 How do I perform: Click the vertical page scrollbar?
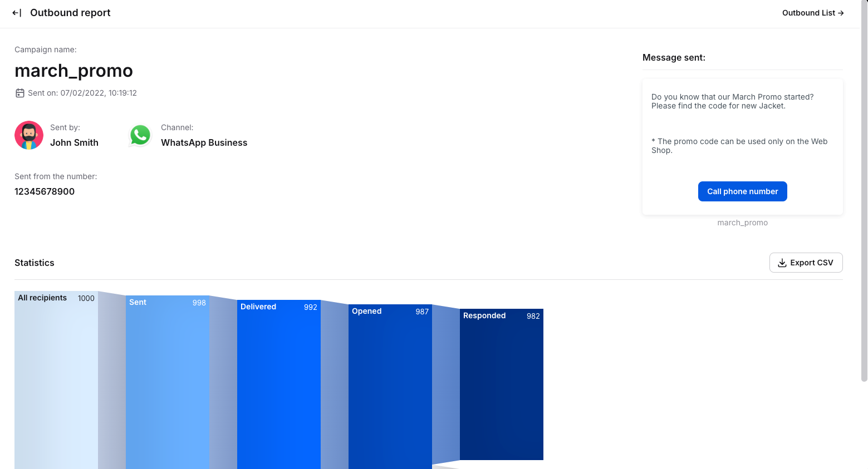coord(864,189)
